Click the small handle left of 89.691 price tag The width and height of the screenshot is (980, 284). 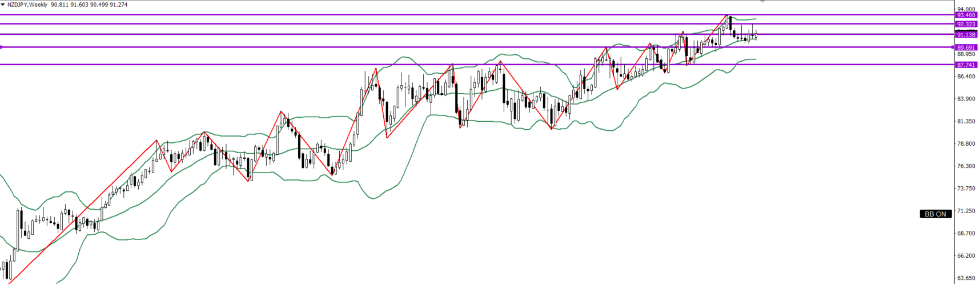click(953, 47)
